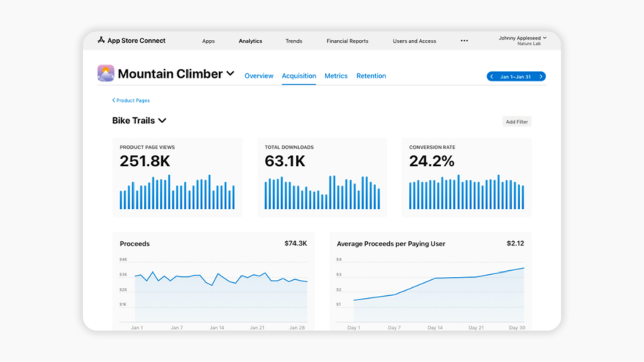Click the Jan 1 axis label
The image size is (644, 362).
137,328
